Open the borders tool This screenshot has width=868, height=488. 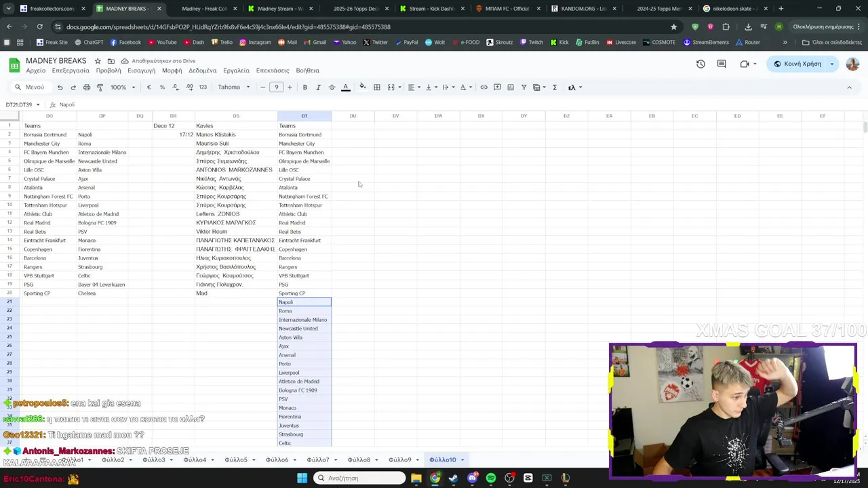click(x=377, y=87)
